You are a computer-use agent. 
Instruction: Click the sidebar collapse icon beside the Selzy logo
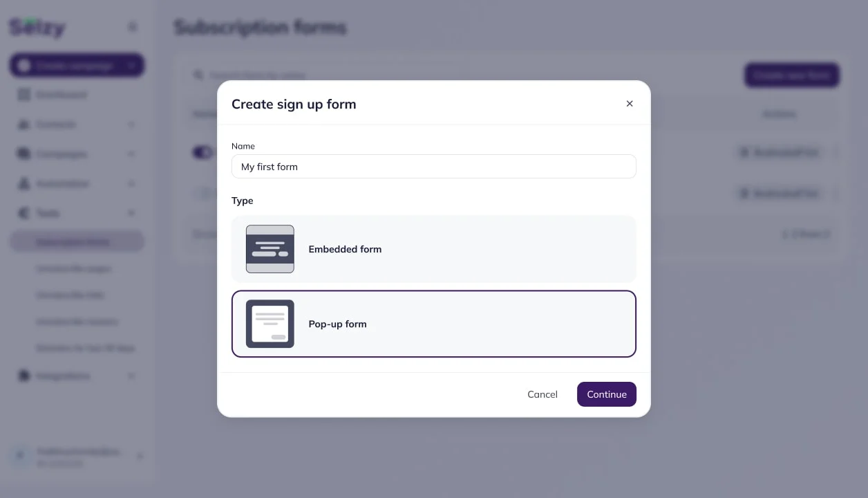133,27
